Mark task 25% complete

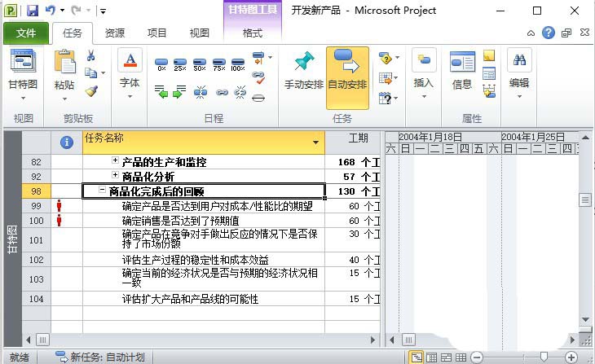pos(180,64)
